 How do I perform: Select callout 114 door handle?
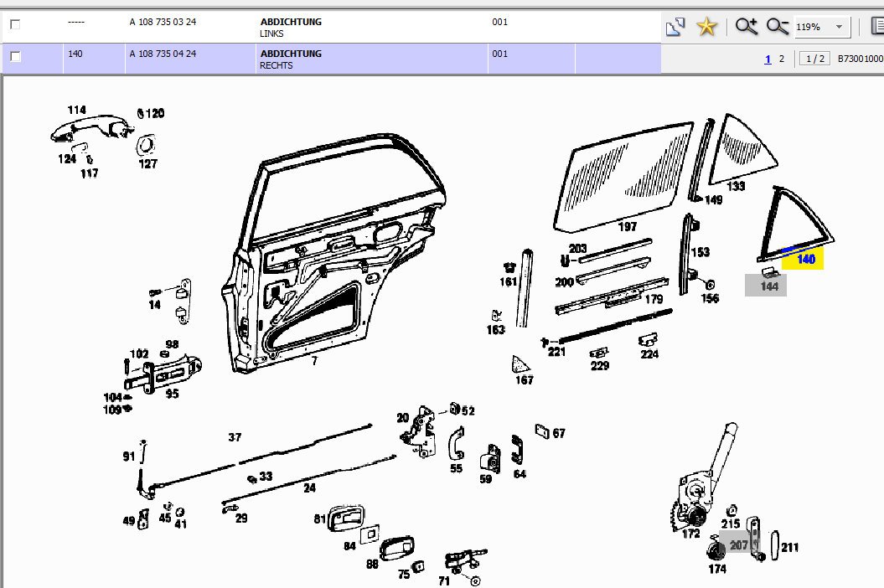pos(77,110)
